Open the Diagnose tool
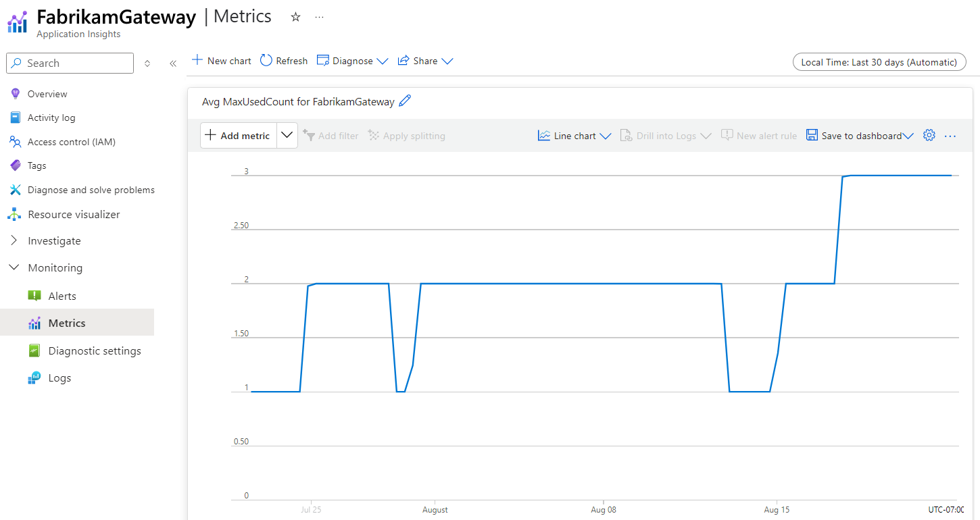 click(x=346, y=60)
